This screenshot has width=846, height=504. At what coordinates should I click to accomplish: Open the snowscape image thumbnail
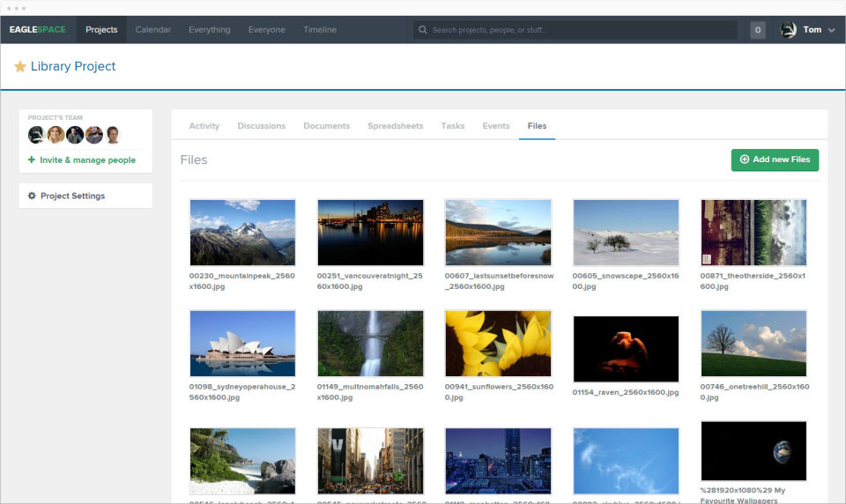(x=626, y=233)
